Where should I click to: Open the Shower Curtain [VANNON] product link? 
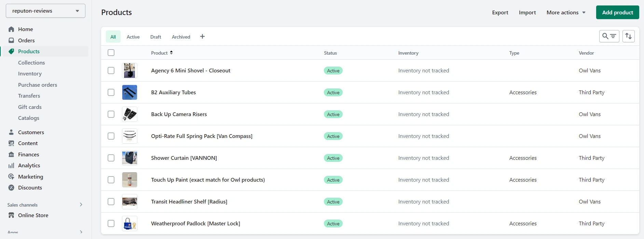coord(184,158)
